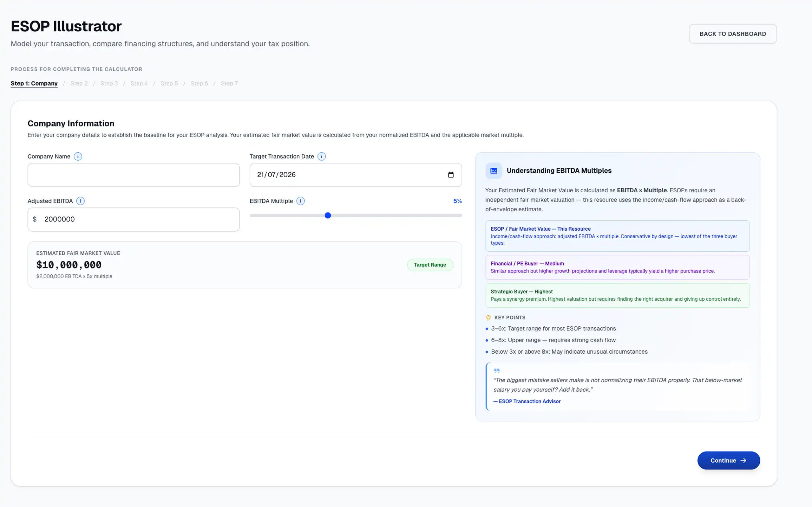Click the Company Name info icon

[78, 156]
